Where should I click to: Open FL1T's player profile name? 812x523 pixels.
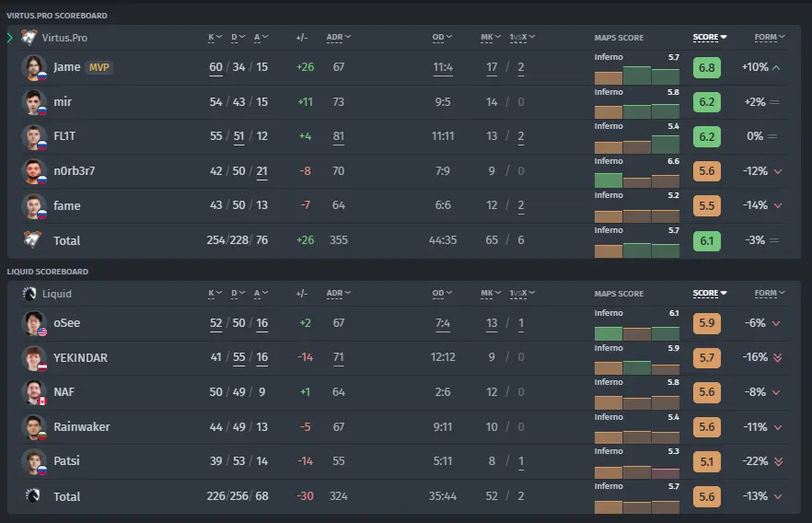[64, 136]
